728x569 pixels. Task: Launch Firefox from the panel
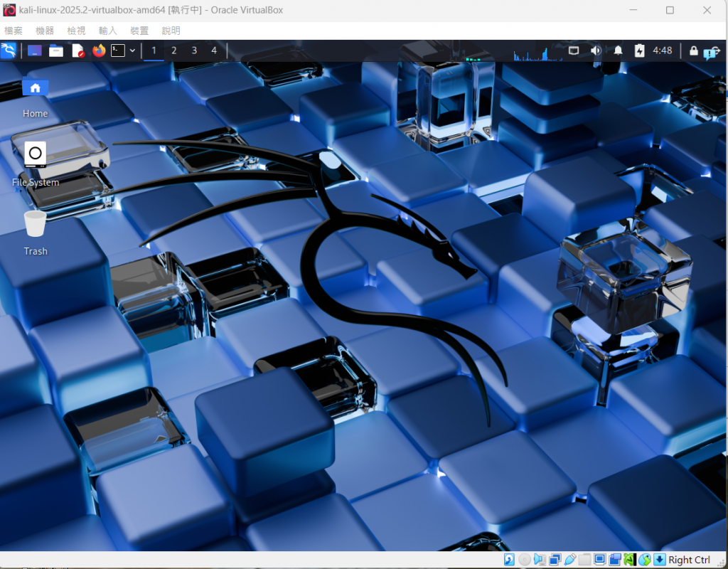pos(98,50)
